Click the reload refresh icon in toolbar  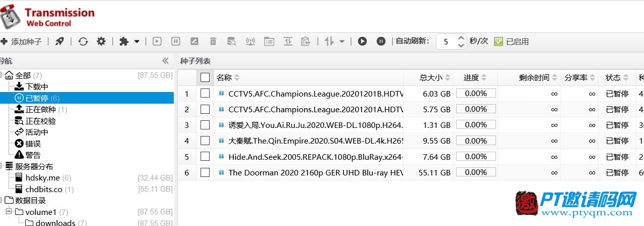(x=83, y=41)
